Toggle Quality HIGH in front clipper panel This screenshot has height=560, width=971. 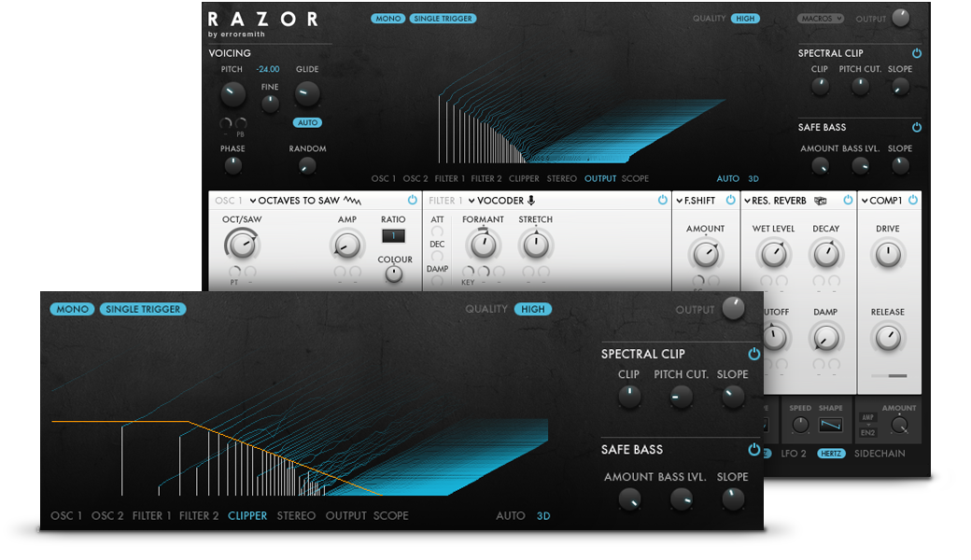(x=532, y=309)
